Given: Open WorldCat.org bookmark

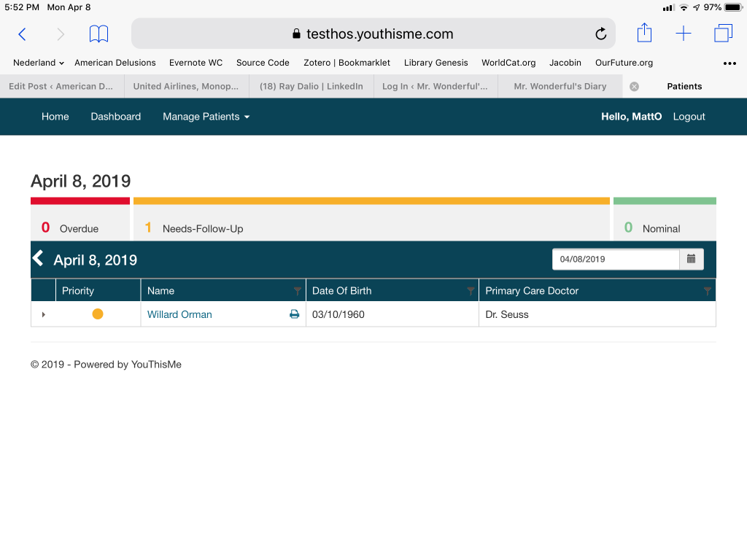Looking at the screenshot, I should [x=508, y=63].
